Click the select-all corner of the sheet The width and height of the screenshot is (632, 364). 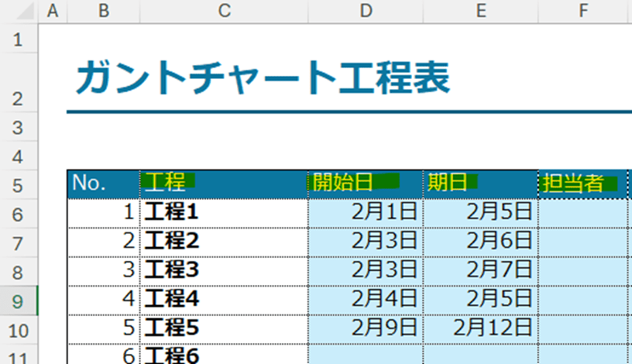pos(18,11)
